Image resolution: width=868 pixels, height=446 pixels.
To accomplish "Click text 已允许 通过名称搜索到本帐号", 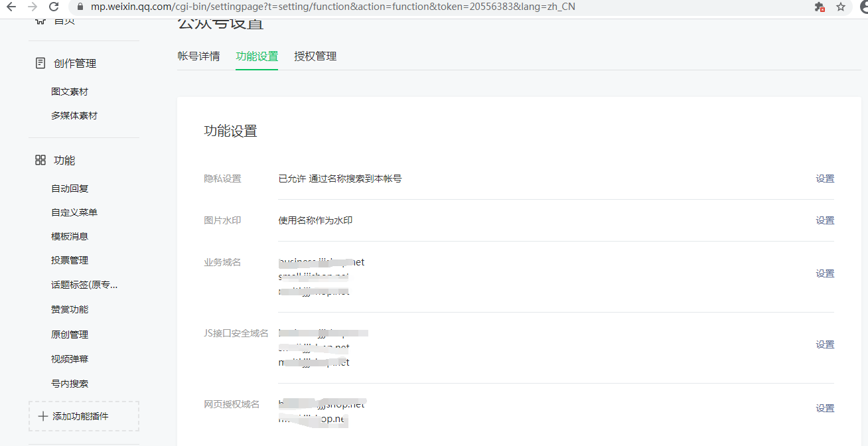I will (x=340, y=179).
